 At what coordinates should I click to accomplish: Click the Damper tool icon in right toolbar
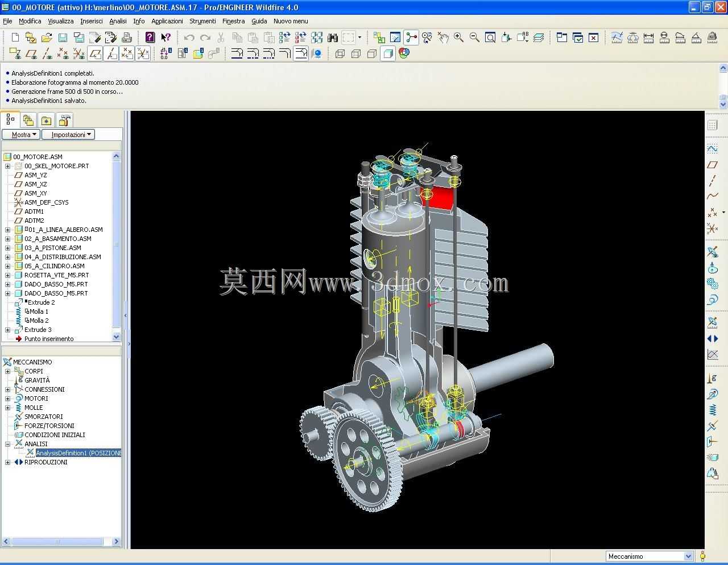point(712,426)
